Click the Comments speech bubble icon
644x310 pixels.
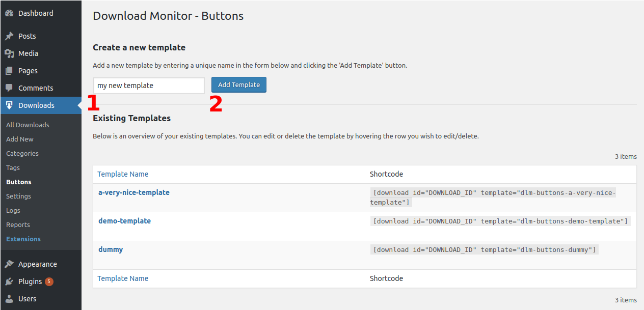pyautogui.click(x=9, y=88)
